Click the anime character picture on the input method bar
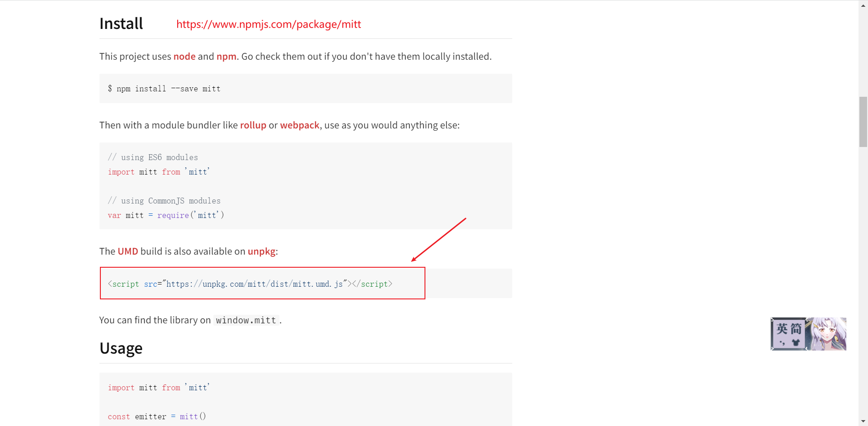 click(x=827, y=334)
